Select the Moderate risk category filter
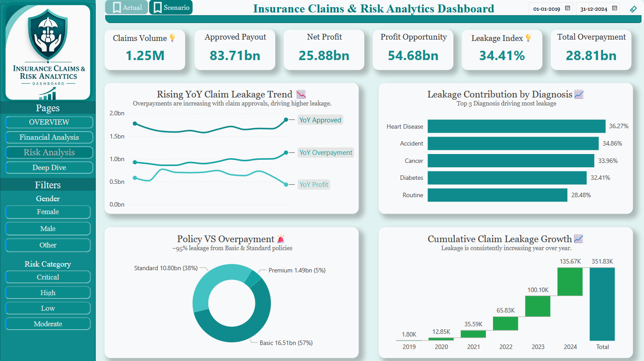This screenshot has width=644, height=361. click(x=48, y=324)
